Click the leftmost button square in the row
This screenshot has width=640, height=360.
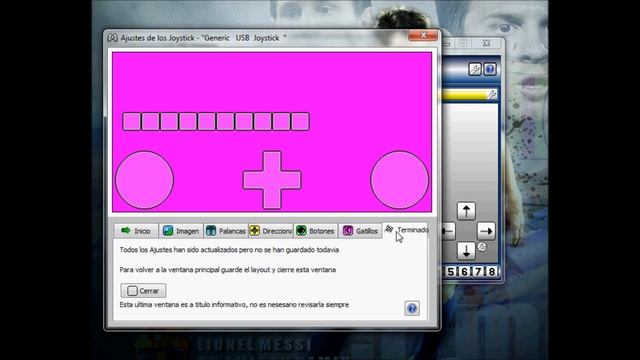click(132, 122)
